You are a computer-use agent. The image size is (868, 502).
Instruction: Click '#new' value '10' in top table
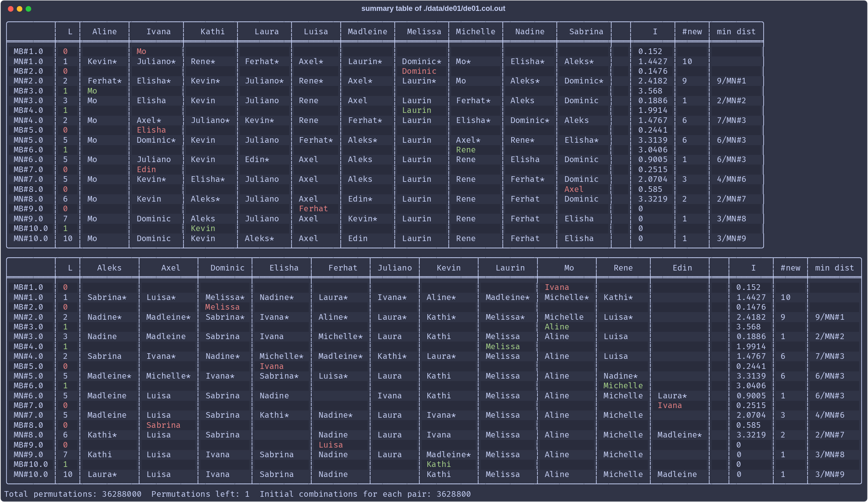point(687,61)
